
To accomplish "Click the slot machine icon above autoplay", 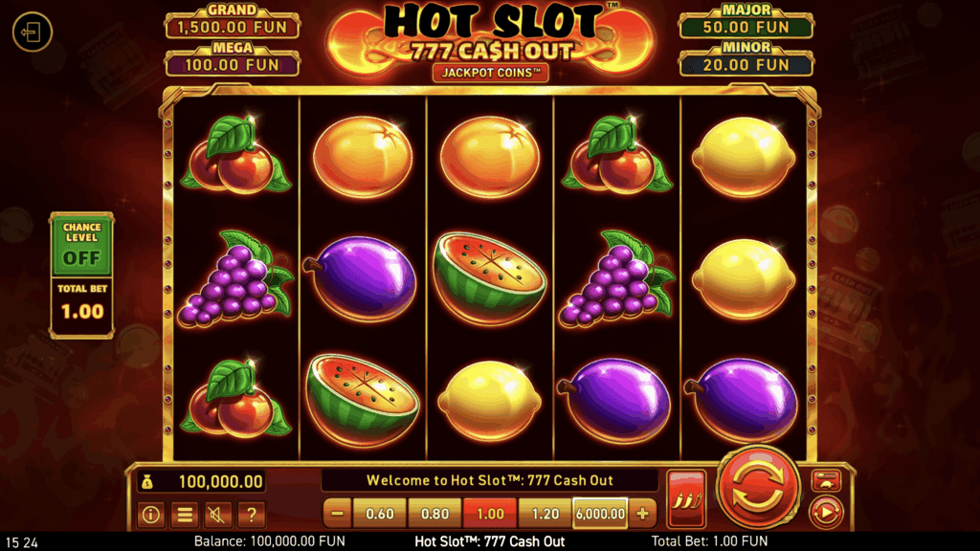I will coord(826,481).
